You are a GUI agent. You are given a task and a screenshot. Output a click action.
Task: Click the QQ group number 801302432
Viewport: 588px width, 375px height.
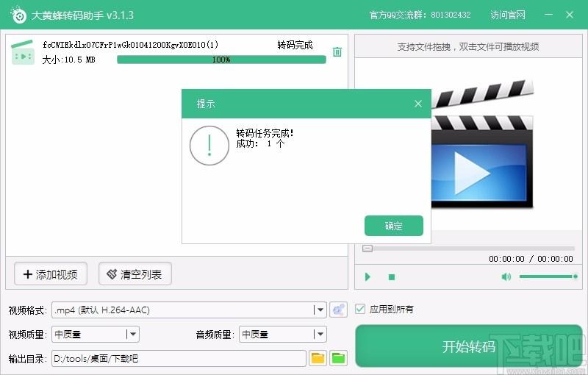451,15
